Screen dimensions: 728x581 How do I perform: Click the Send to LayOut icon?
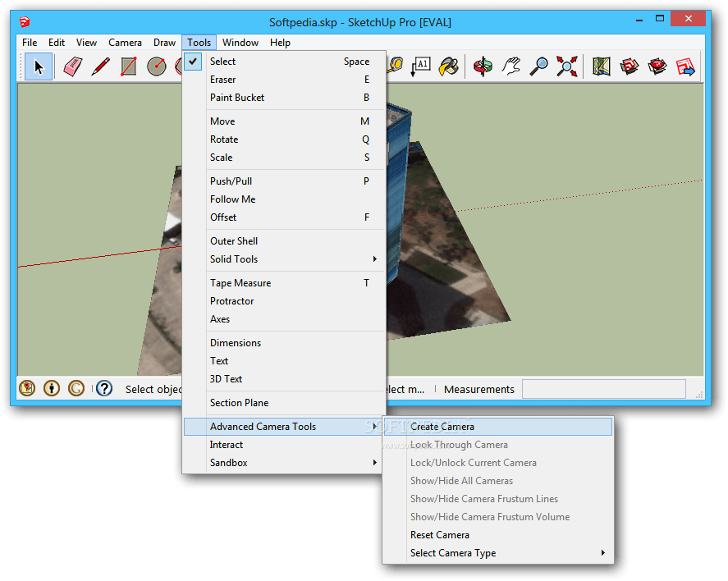685,66
